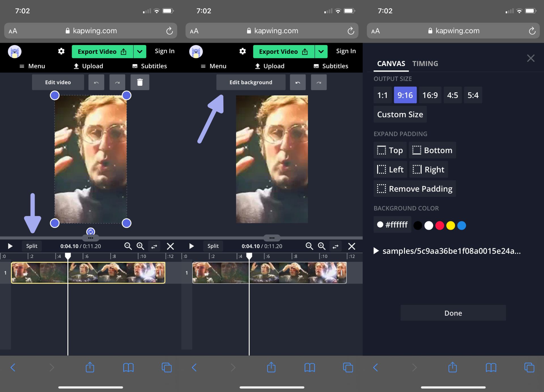Expand the Export options arrow in middle screen
Viewport: 544px width, 392px height.
pos(321,52)
